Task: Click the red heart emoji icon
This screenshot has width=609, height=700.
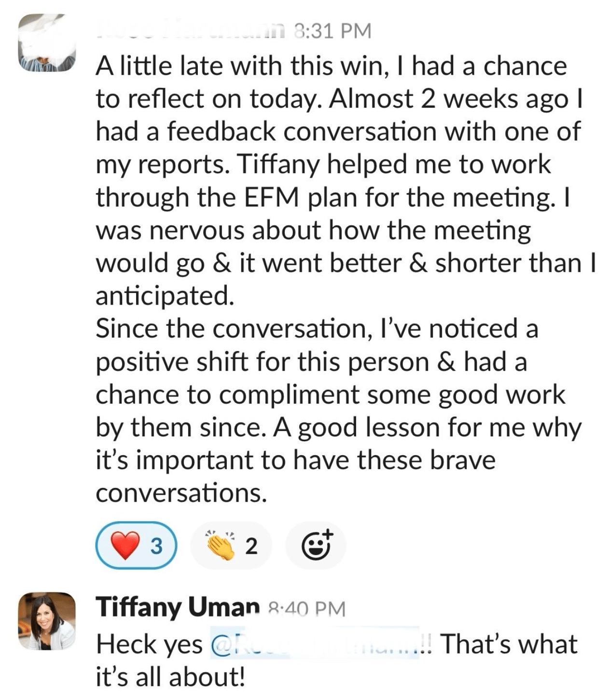Action: point(125,546)
